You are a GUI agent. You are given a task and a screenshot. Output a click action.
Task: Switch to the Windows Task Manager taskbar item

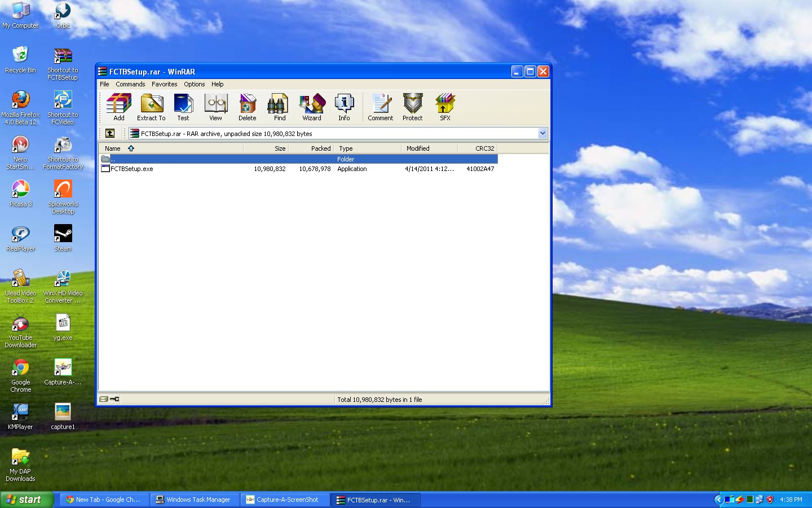tap(194, 500)
